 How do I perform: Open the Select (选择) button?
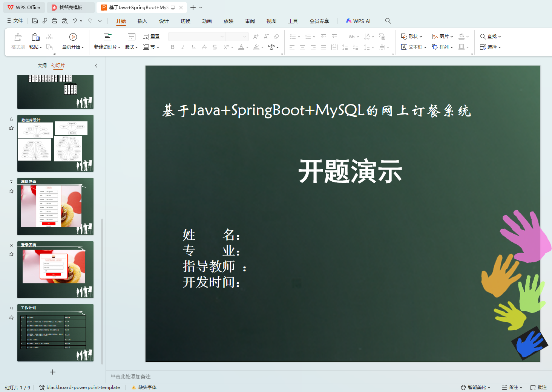(490, 47)
